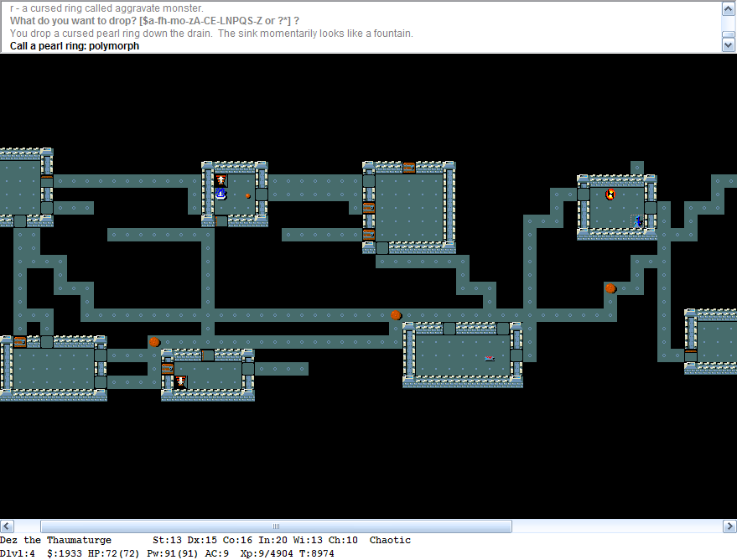Click the boulder left of the down-staircase room
Viewport: 737px width, 560px height.
154,341
